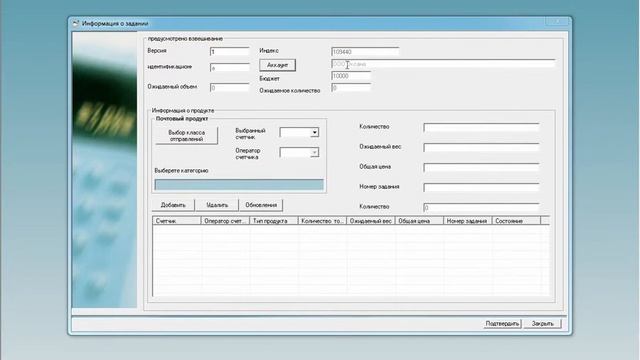Click the Тип продукта column header
Screen dimensions: 640x360
[x=274, y=221]
